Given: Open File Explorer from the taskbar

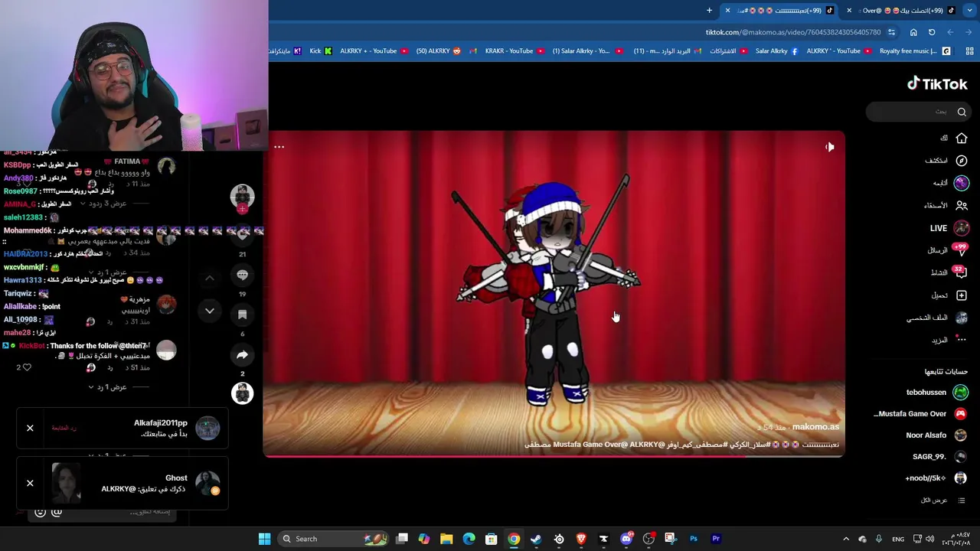Looking at the screenshot, I should pos(446,539).
